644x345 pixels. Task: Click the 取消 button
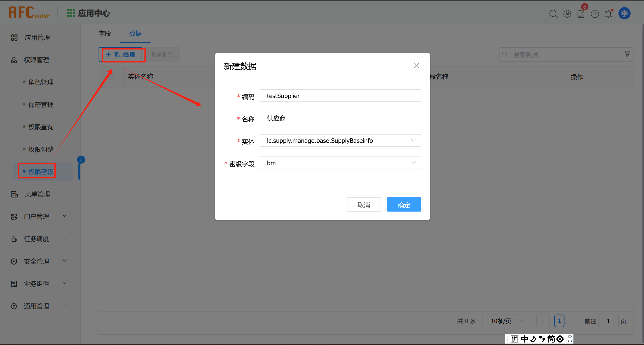(x=364, y=205)
